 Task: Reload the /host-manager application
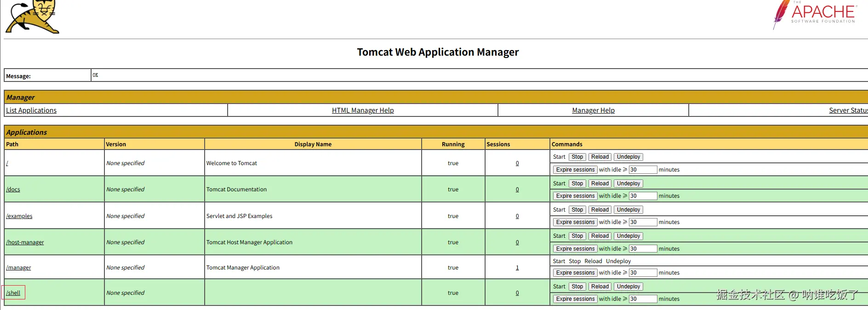[x=600, y=236]
